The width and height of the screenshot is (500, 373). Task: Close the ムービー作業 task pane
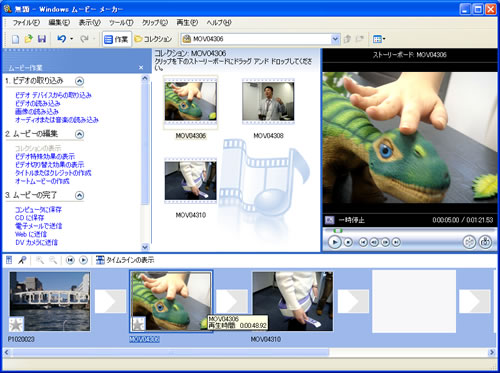pos(141,68)
